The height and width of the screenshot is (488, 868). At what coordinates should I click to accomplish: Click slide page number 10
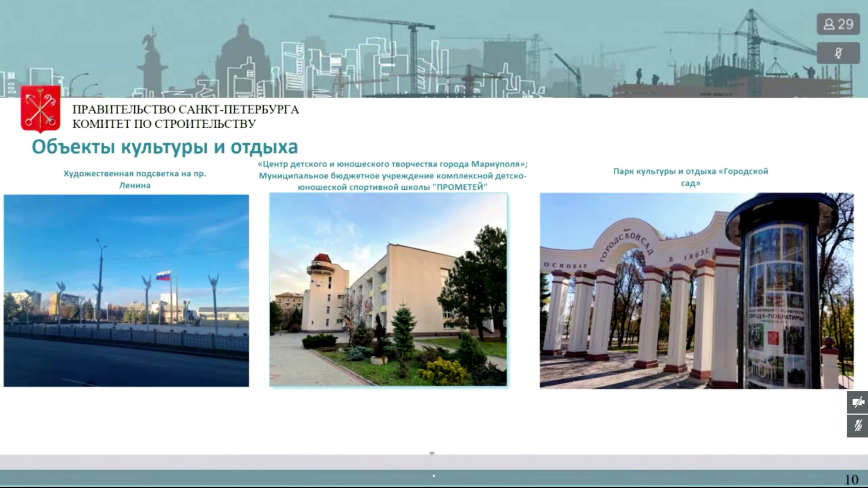(x=851, y=479)
